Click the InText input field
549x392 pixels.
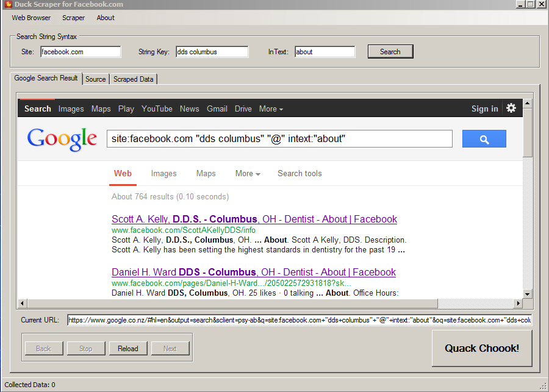325,52
